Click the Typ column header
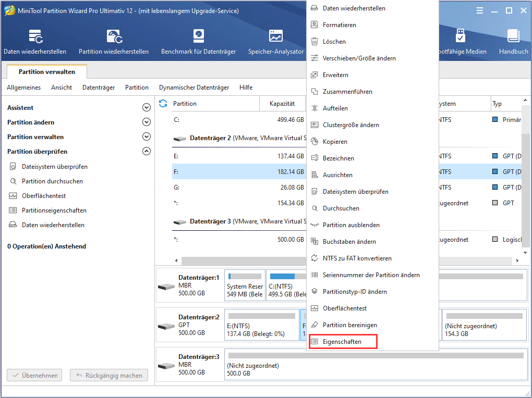The width and height of the screenshot is (532, 398). coord(505,104)
